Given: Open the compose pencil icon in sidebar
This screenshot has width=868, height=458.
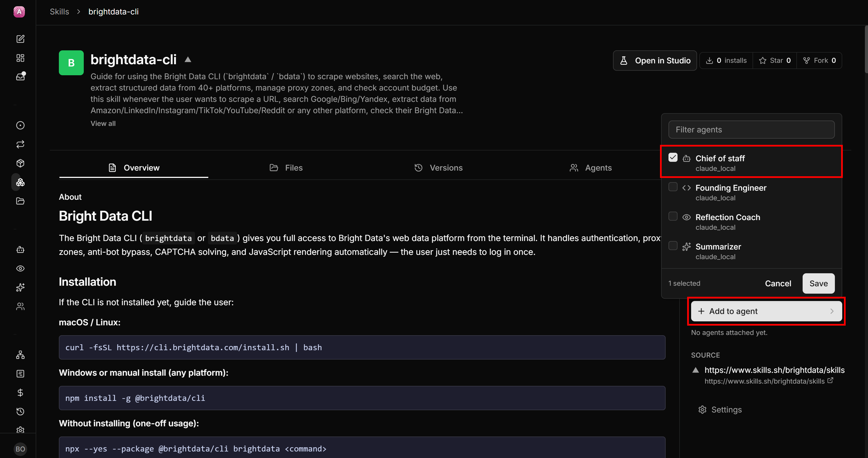Looking at the screenshot, I should [x=20, y=39].
